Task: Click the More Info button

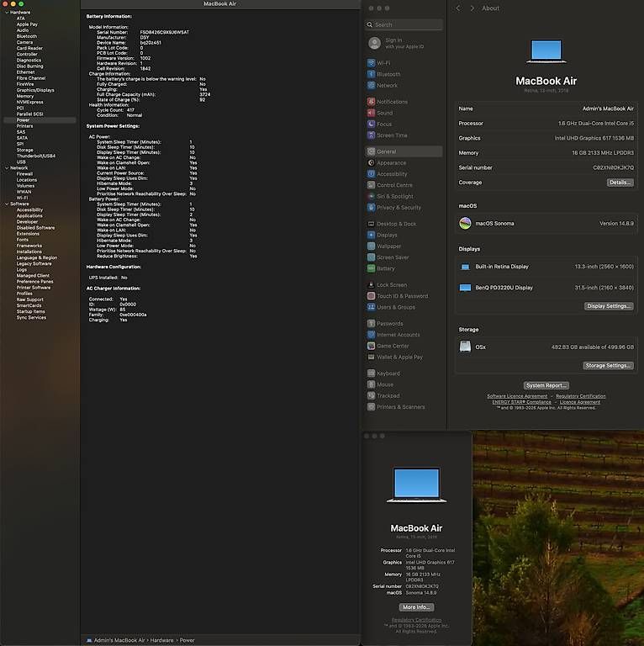Action: [416, 606]
